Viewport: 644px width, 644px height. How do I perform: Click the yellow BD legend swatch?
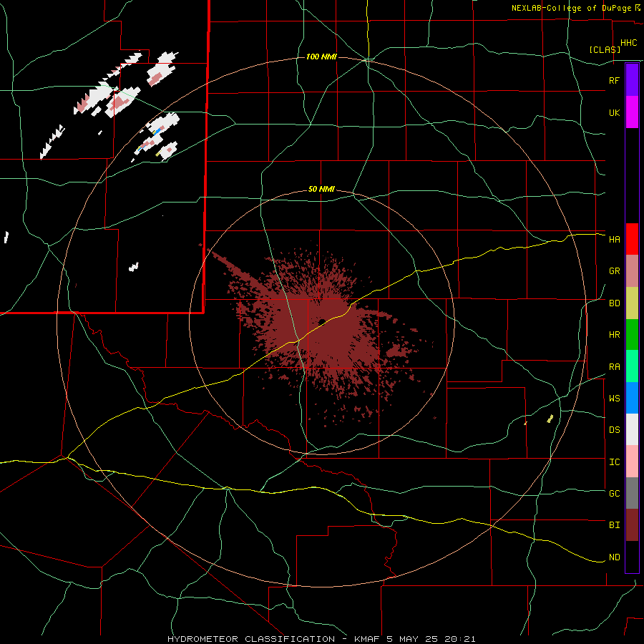[632, 303]
